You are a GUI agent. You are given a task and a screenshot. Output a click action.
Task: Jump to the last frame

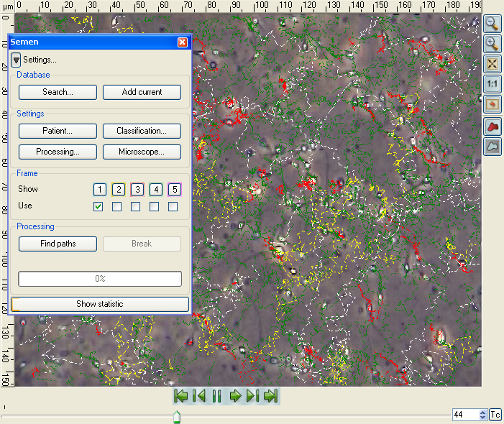[x=270, y=396]
